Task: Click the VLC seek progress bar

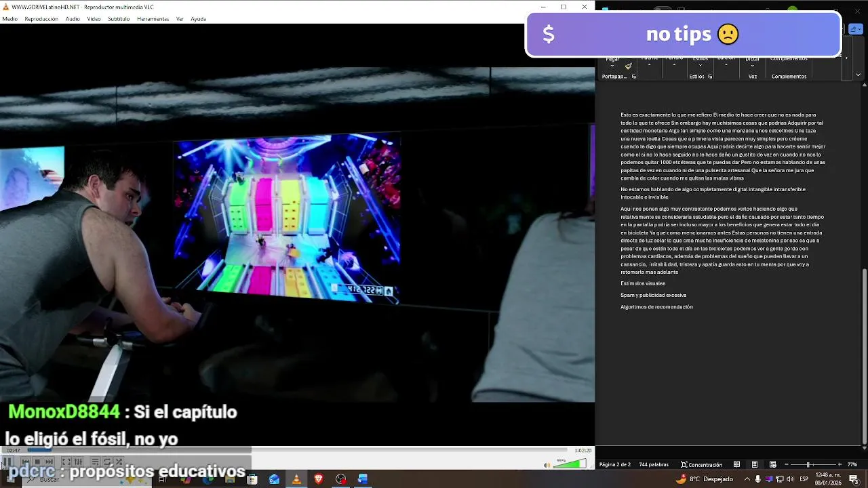Action: [296, 450]
